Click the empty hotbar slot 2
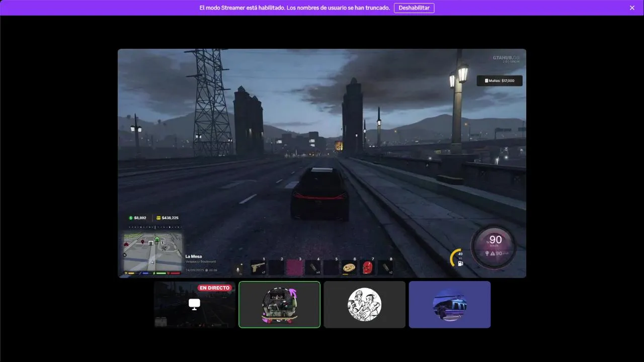 click(276, 267)
